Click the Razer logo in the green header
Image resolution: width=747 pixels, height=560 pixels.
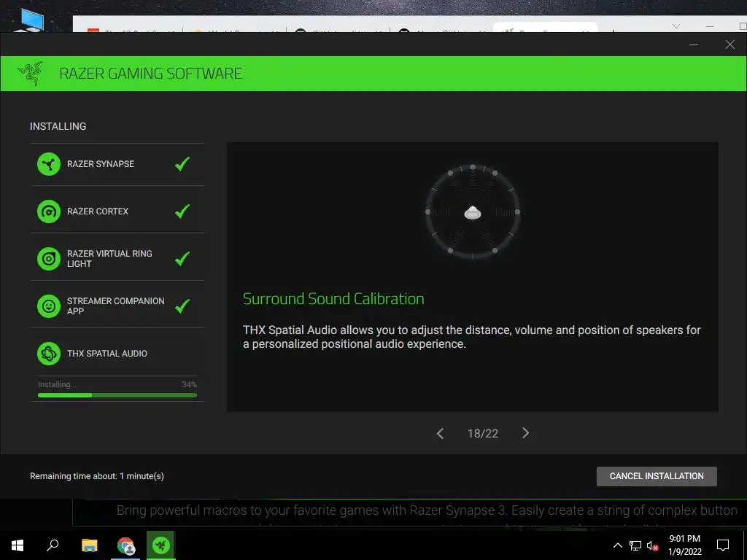(x=30, y=74)
